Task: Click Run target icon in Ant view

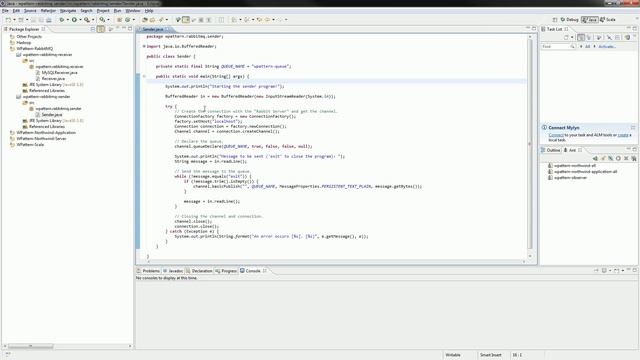Action: coord(618,158)
